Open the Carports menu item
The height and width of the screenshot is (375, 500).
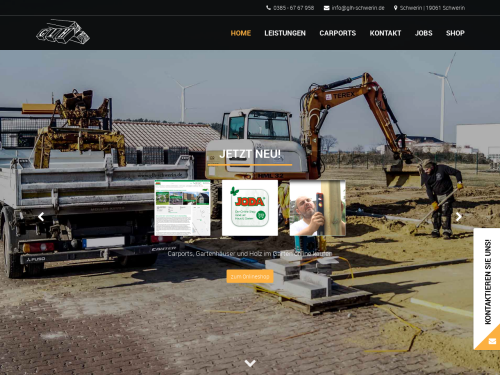[x=338, y=33]
